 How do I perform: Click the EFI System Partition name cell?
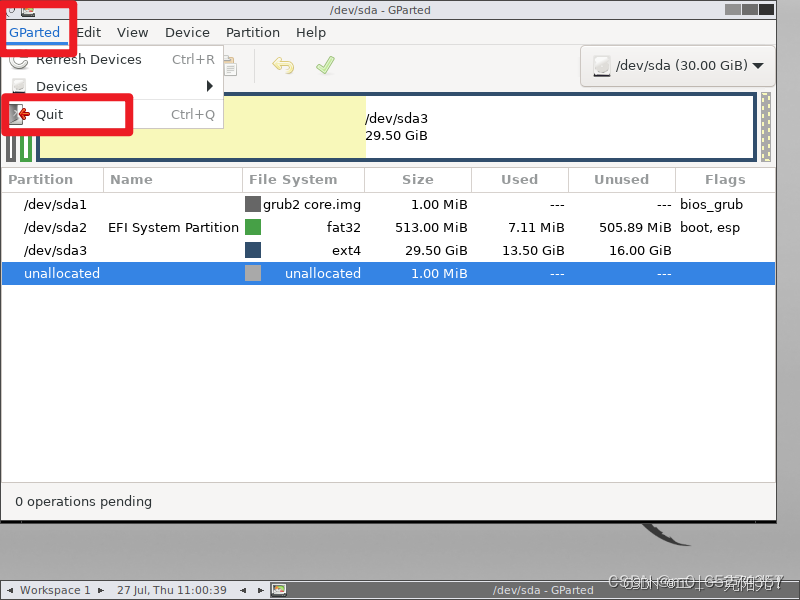tap(173, 228)
